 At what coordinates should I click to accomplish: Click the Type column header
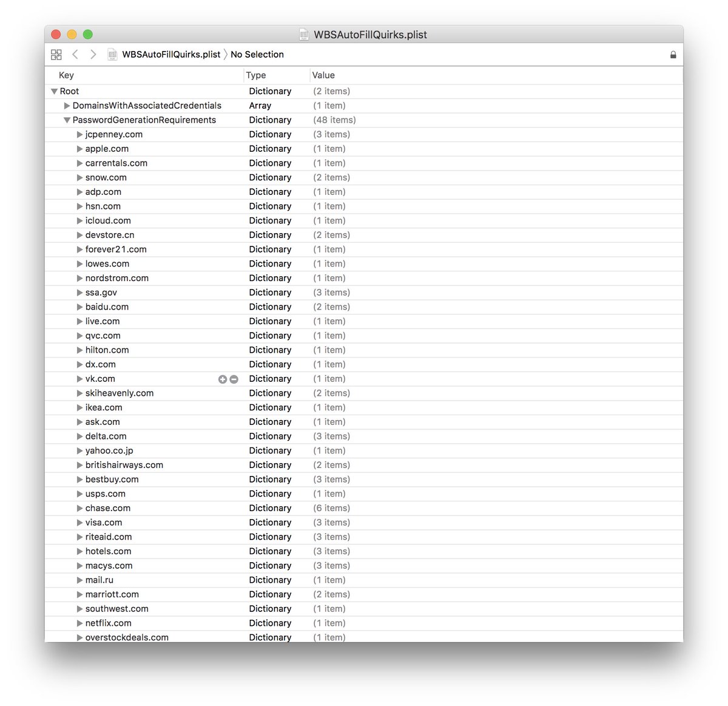click(x=256, y=75)
